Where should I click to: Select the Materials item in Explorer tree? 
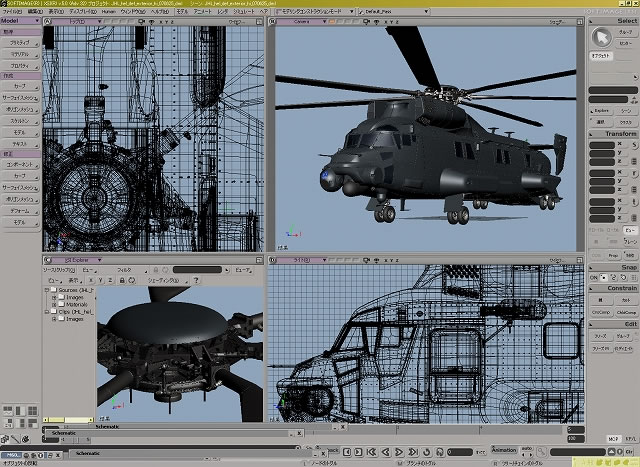[x=76, y=305]
